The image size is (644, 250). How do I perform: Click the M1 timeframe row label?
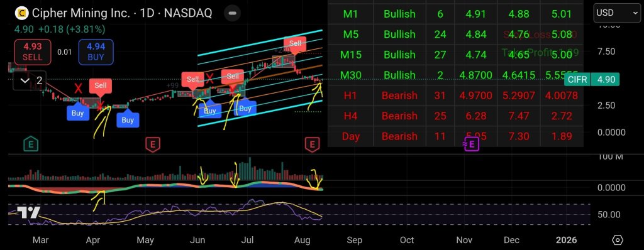[x=350, y=14]
